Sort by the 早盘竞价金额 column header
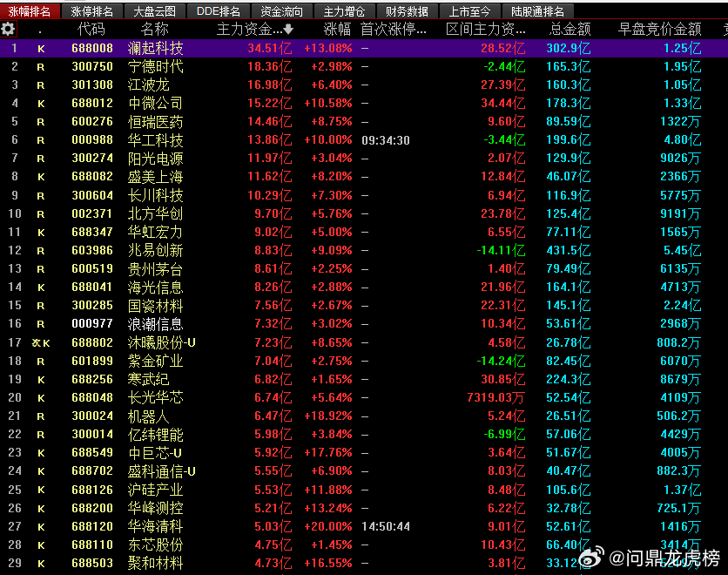728x575 pixels. coord(659,30)
